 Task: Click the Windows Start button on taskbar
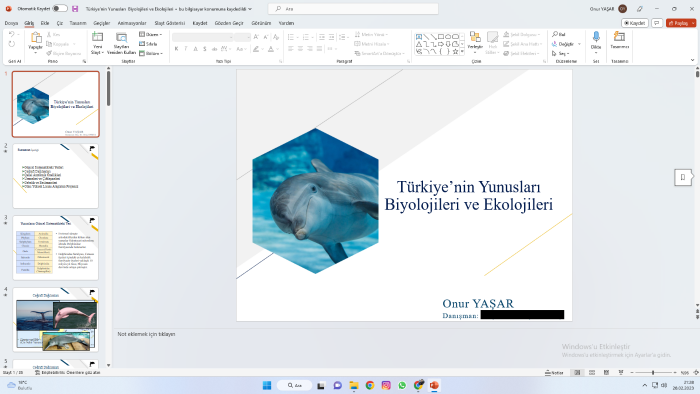click(x=267, y=385)
